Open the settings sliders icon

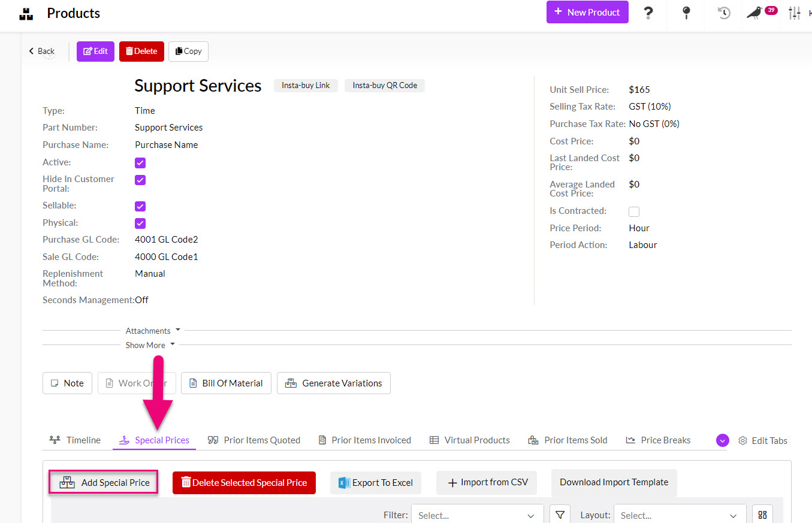click(x=795, y=13)
